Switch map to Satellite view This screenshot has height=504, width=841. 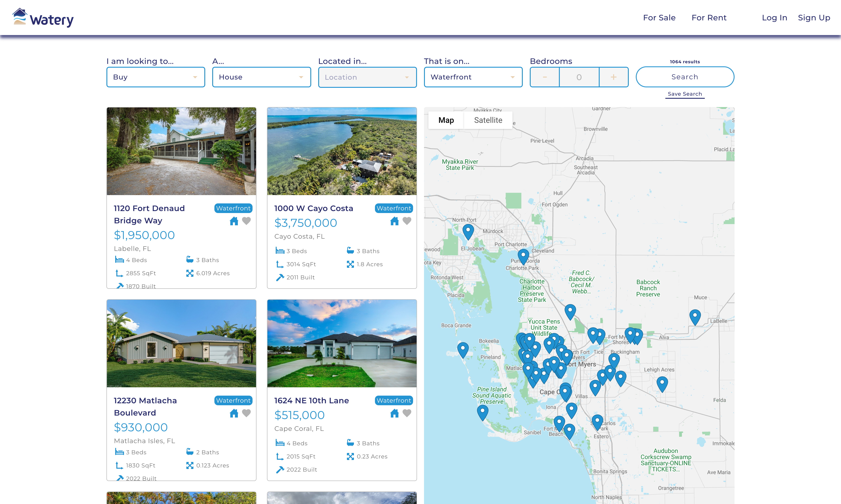(488, 120)
